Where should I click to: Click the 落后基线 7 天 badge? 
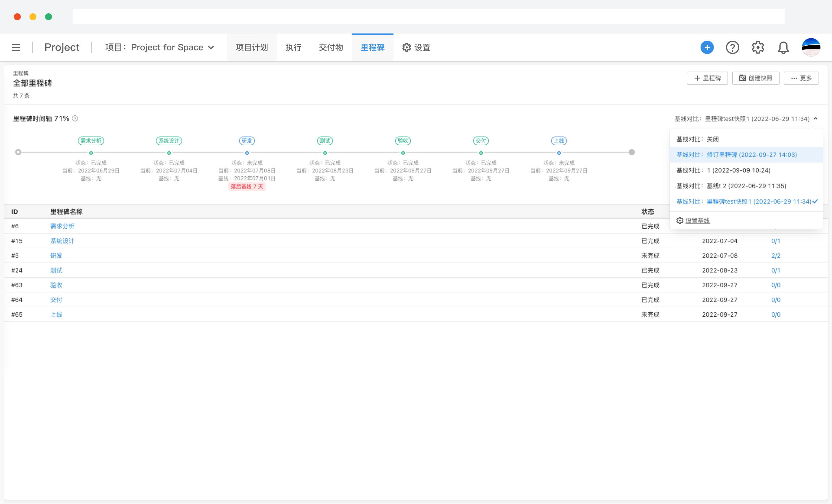click(247, 186)
